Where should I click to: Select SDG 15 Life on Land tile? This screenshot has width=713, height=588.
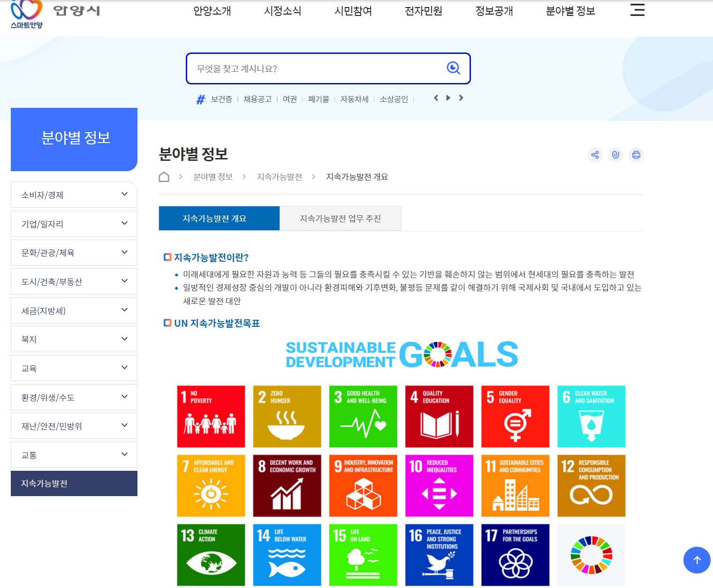[363, 555]
